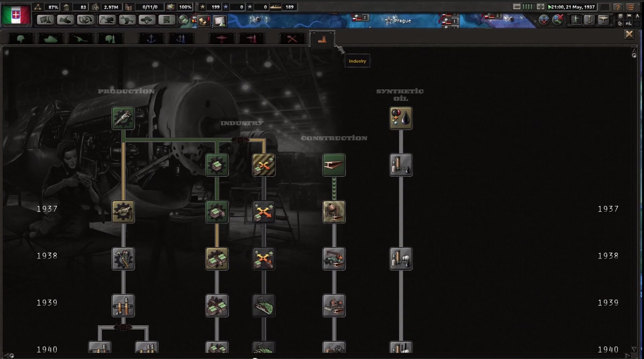The height and width of the screenshot is (359, 644).
Task: Select the 1939 Dispersed Industry tank technology
Action: coord(264,306)
